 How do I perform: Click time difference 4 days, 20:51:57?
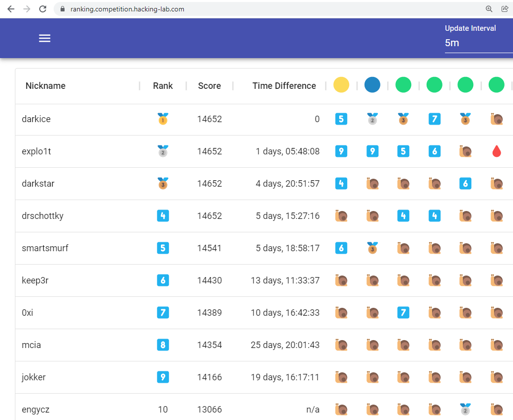pyautogui.click(x=288, y=184)
